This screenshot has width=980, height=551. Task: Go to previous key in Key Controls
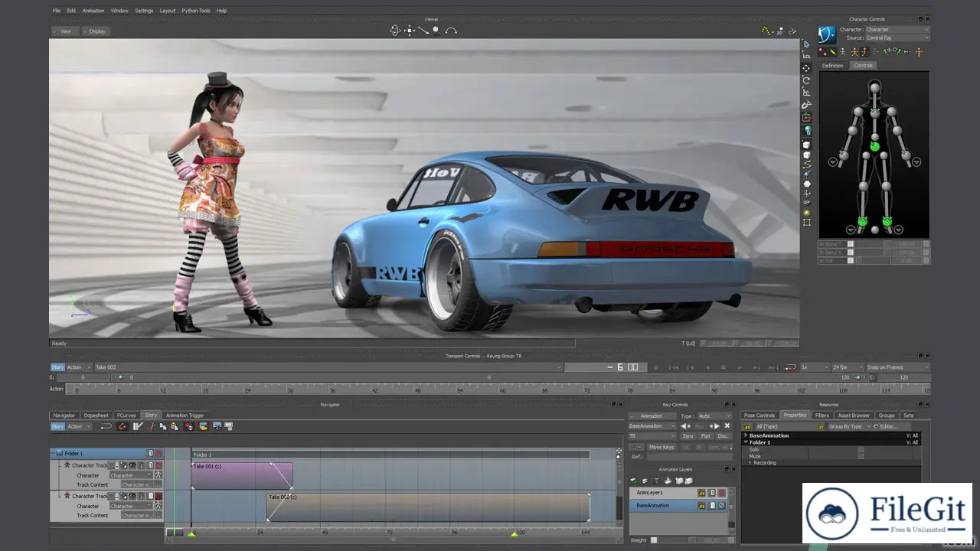click(x=685, y=425)
